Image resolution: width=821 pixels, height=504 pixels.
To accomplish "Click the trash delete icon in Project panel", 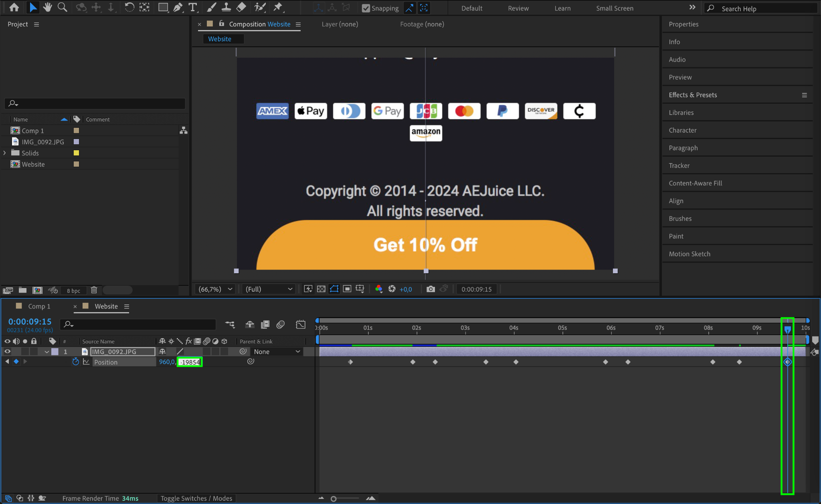I will point(94,290).
